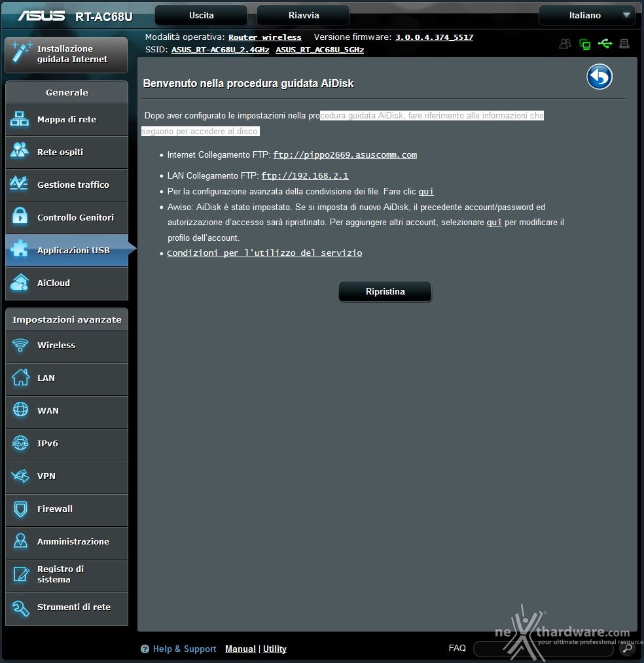The height and width of the screenshot is (663, 644).
Task: Click the blue back arrow icon
Action: tap(599, 77)
